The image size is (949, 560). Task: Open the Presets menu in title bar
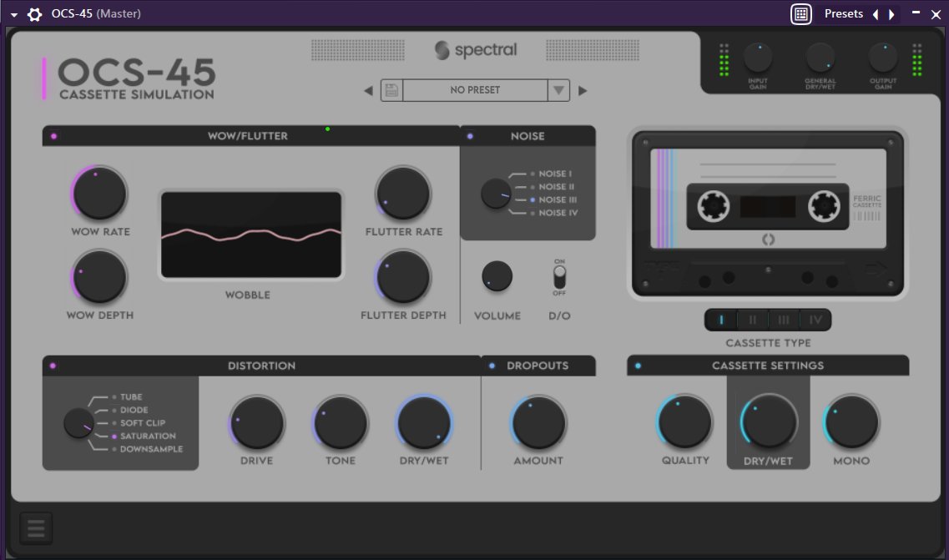pos(843,14)
